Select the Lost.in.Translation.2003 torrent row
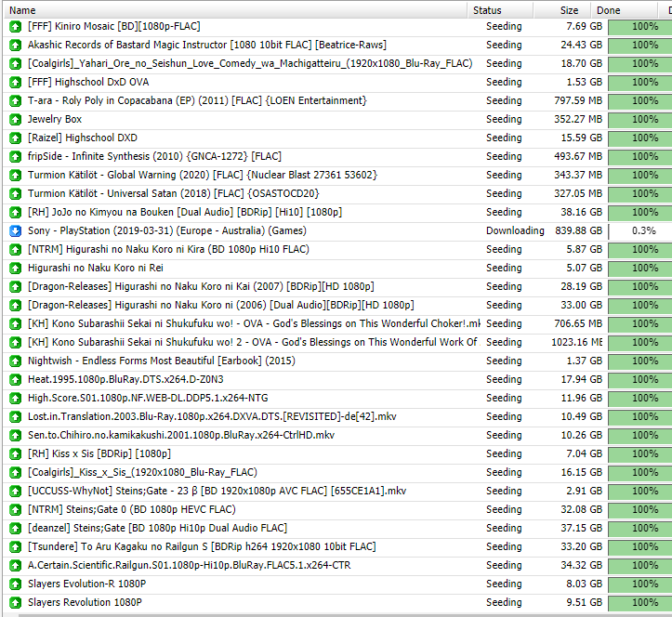Screen dimensions: 672x617 (212, 416)
